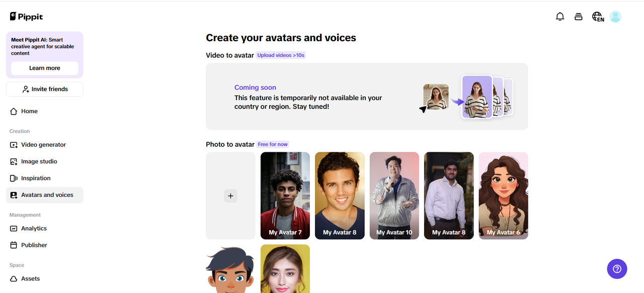Viewport: 644px width, 293px height.
Task: Click the Video generator icon
Action: coord(14,145)
